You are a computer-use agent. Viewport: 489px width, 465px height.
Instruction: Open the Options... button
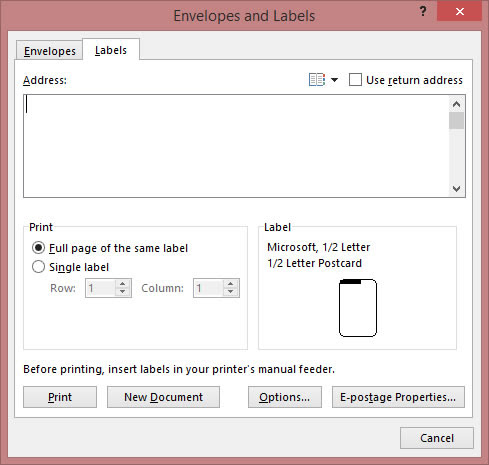point(285,397)
